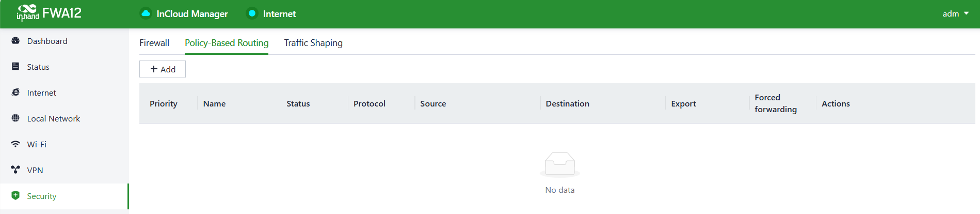Click the InCloud Manager label in header
The image size is (980, 214).
(x=192, y=14)
